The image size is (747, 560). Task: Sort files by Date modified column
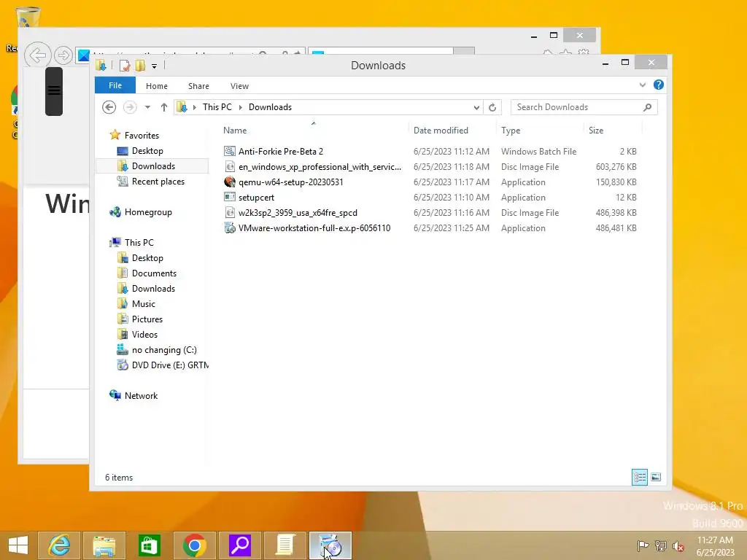click(x=441, y=131)
